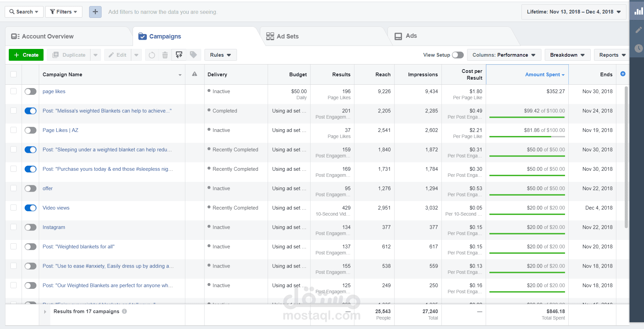Click the Video views $20.00 spend progress bar
This screenshot has width=644, height=329.
[x=527, y=214]
